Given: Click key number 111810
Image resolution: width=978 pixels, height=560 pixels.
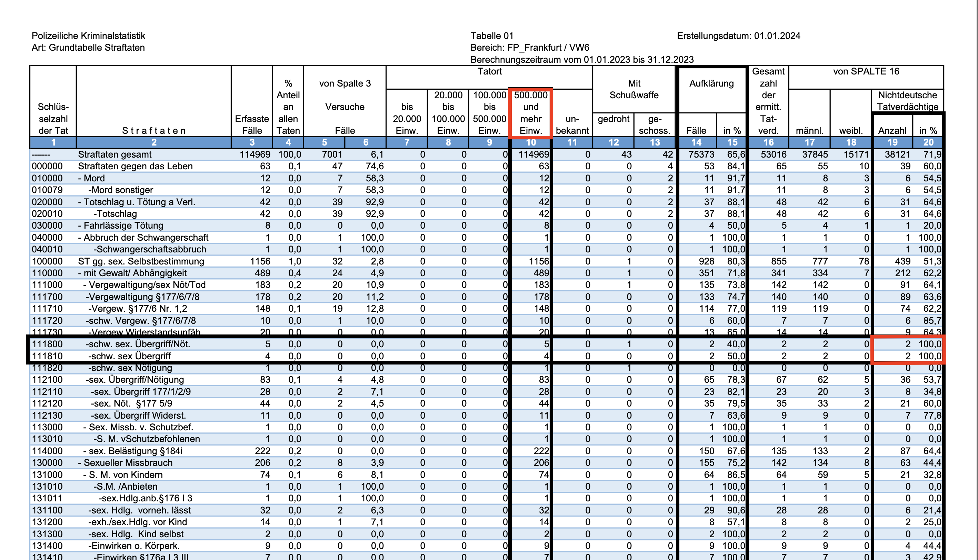Looking at the screenshot, I should [x=47, y=356].
